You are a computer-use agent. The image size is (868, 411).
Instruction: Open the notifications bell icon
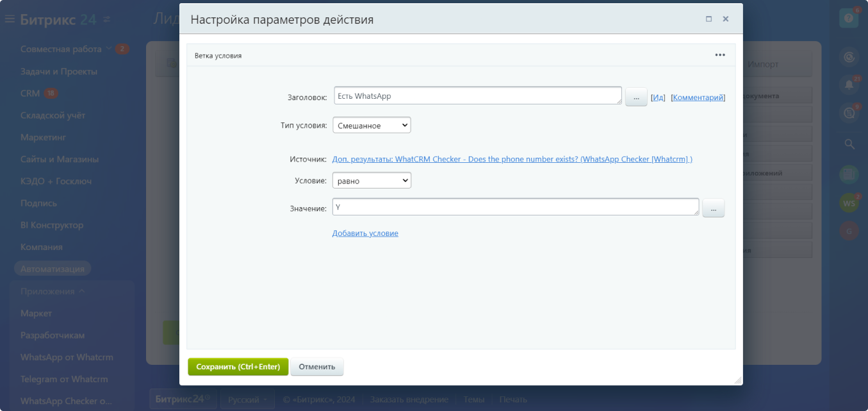[x=849, y=85]
